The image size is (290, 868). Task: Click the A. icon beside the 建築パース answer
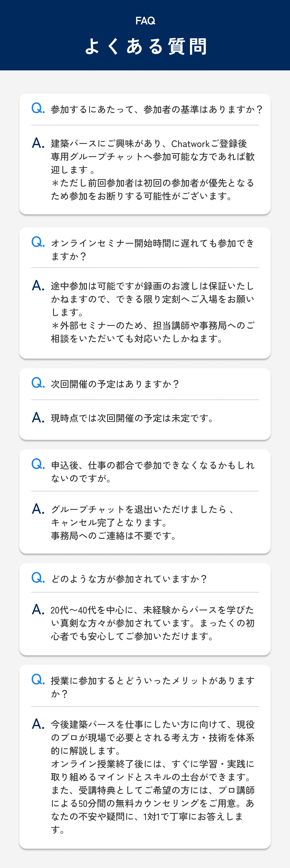pos(38,143)
